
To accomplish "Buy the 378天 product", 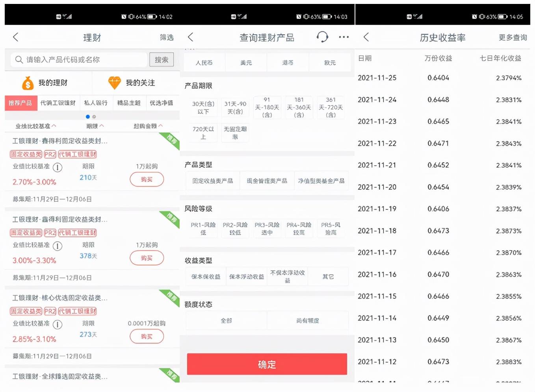I will coord(147,258).
